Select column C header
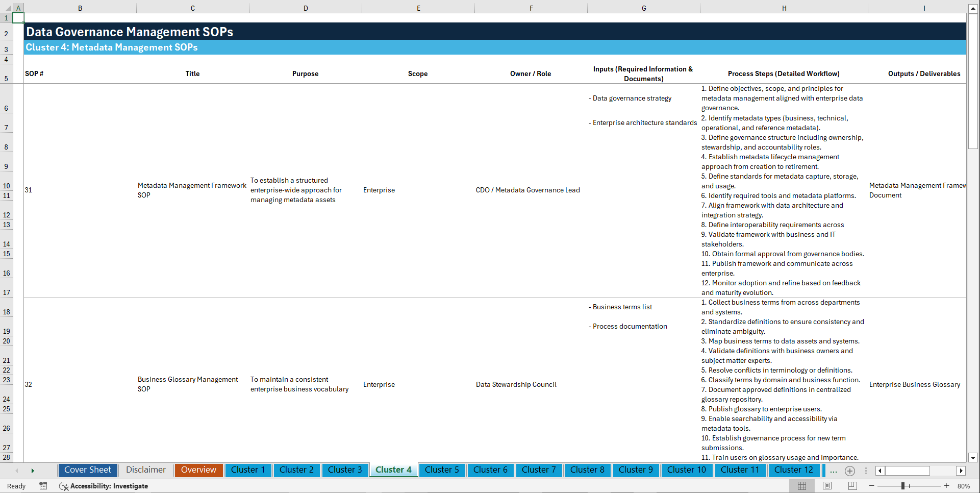 tap(193, 8)
